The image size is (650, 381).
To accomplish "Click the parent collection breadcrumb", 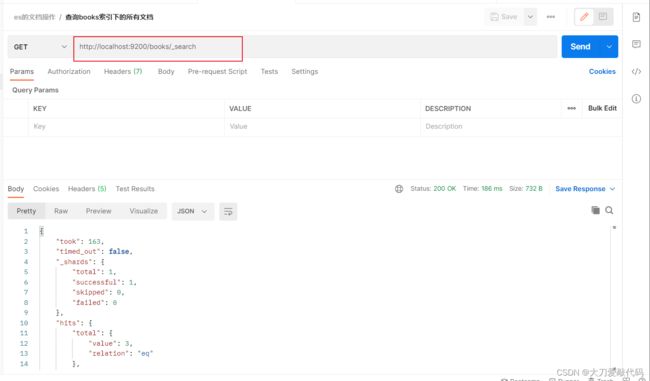I will point(34,17).
